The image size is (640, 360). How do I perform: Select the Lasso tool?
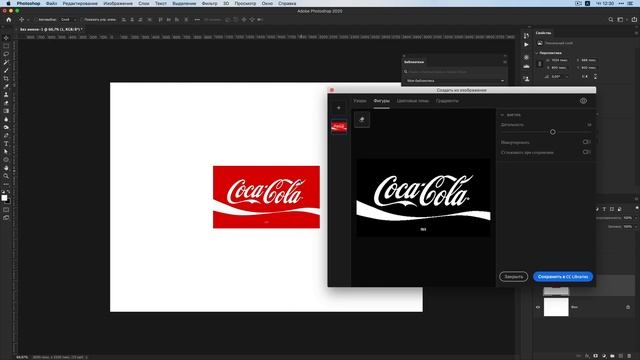6,54
